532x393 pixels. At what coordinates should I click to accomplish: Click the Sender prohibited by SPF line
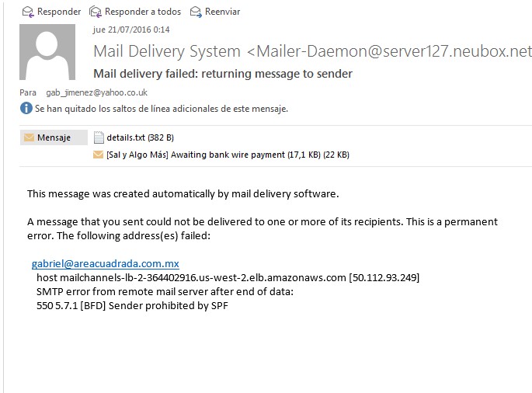pyautogui.click(x=132, y=305)
